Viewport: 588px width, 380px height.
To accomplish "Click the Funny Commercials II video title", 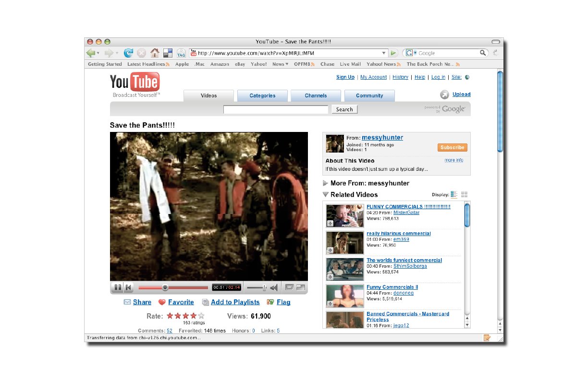I will [x=392, y=287].
